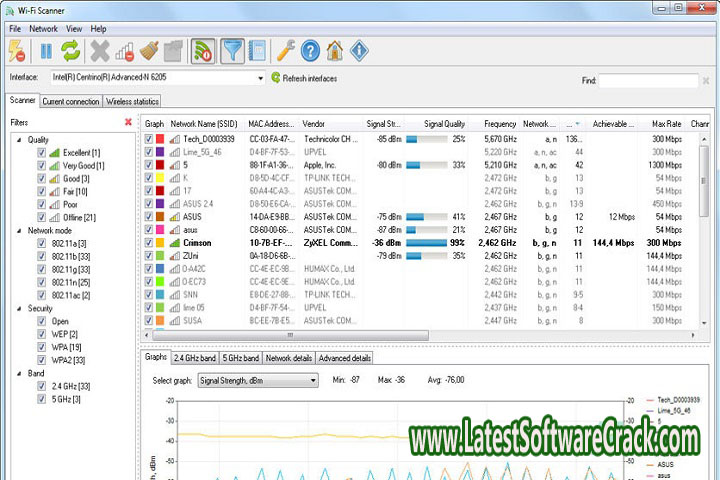
Task: Click the signal icon in ZUni row
Action: [174, 255]
